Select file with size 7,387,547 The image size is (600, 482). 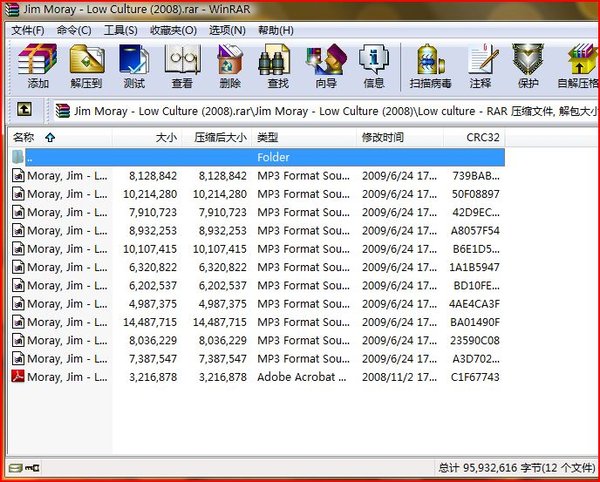[x=256, y=359]
